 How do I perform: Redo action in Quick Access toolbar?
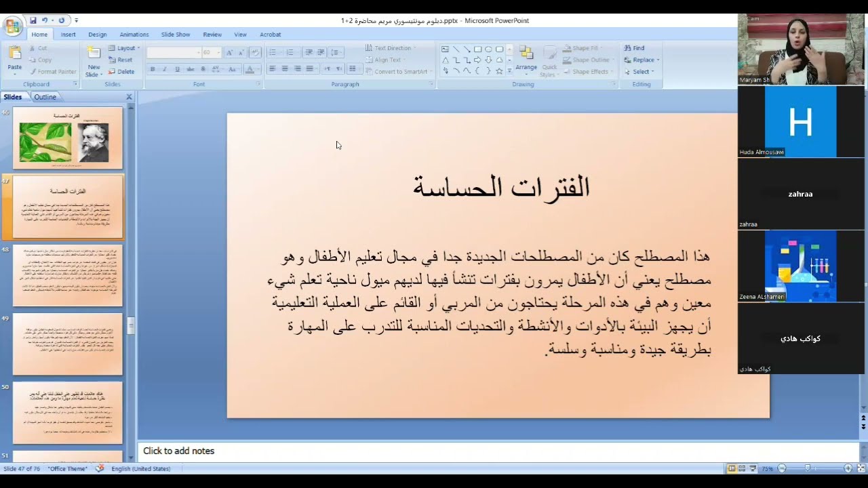62,20
